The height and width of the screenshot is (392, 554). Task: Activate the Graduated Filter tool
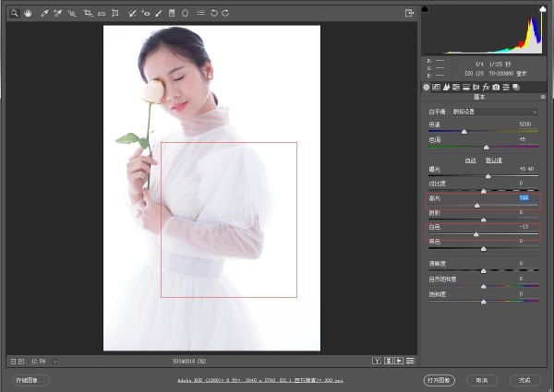[x=172, y=14]
